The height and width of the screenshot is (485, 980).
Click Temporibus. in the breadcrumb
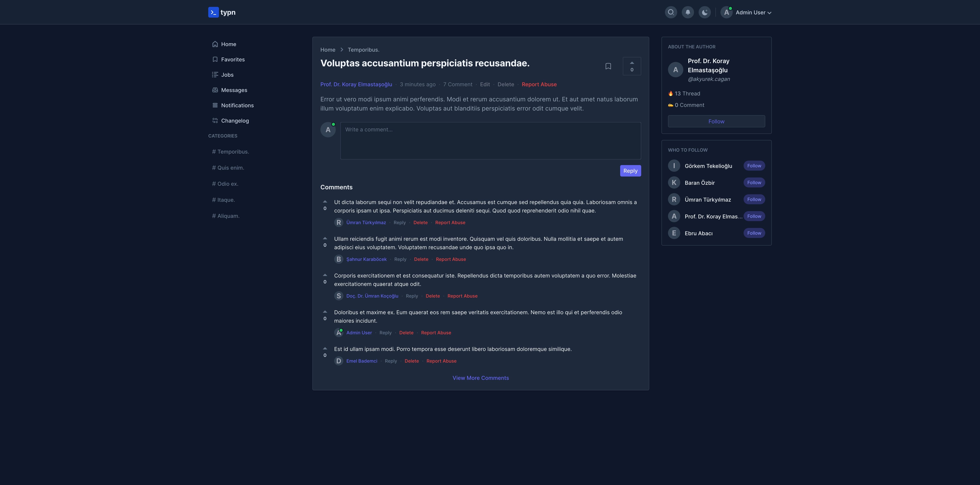coord(363,50)
